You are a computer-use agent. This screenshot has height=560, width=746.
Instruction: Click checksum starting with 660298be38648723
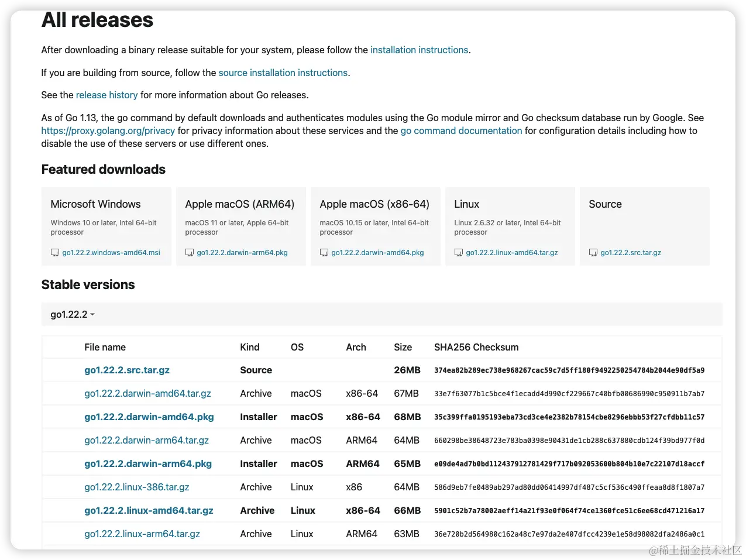(569, 441)
